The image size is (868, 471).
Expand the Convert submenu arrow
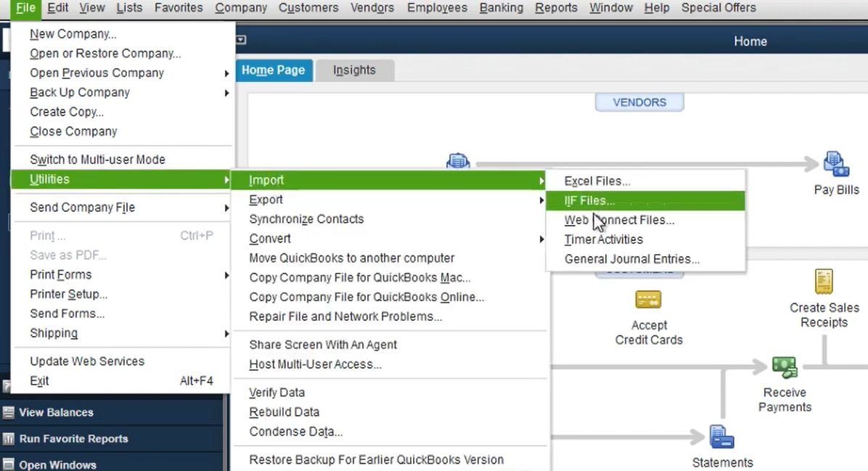(x=541, y=239)
